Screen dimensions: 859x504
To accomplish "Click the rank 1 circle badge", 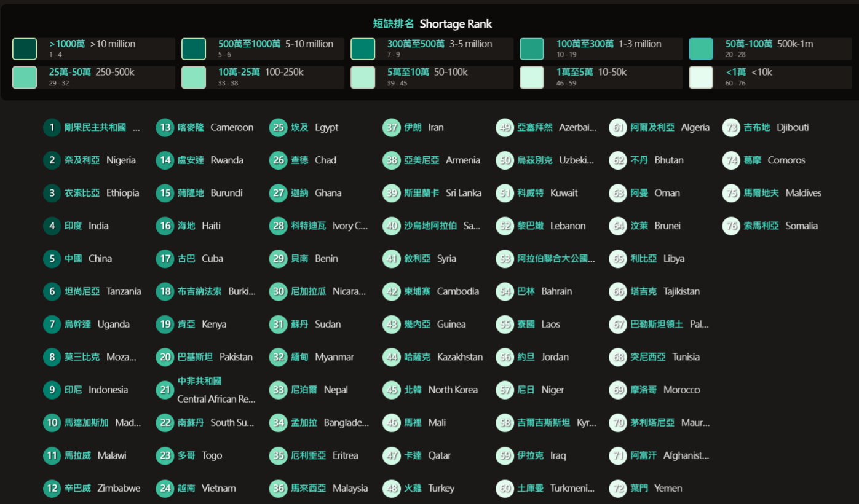I will point(52,128).
